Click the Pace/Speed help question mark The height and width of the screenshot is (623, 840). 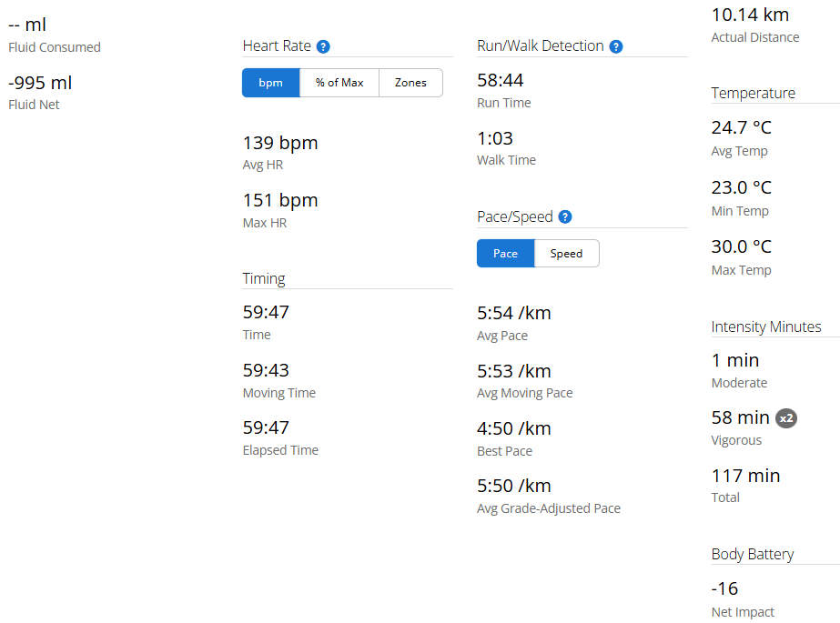565,217
